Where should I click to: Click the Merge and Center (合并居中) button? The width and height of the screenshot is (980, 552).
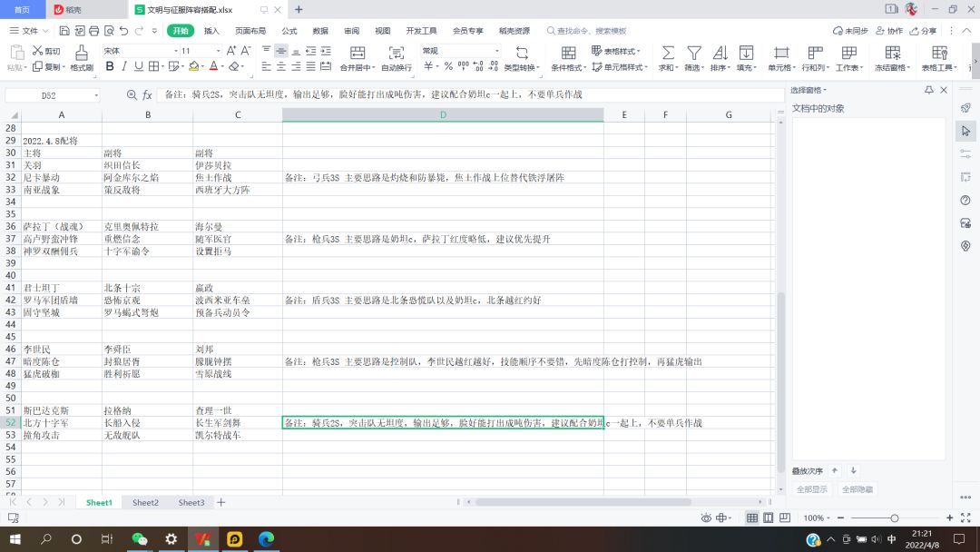358,58
